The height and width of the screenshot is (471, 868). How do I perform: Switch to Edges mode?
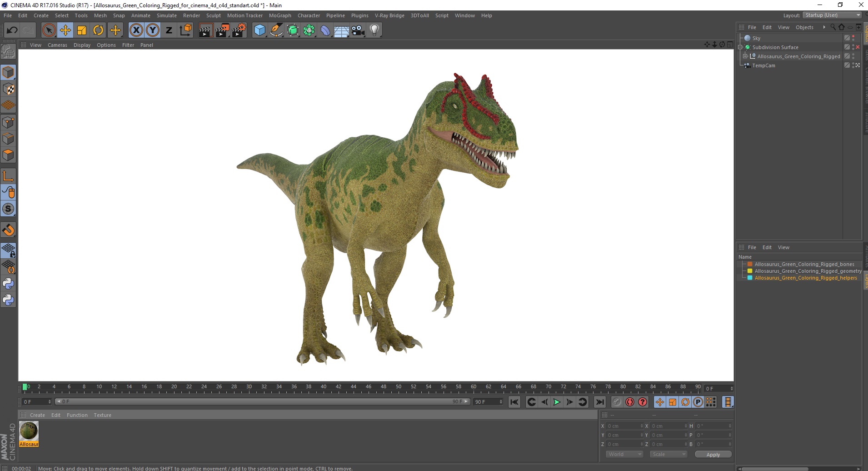pos(8,139)
